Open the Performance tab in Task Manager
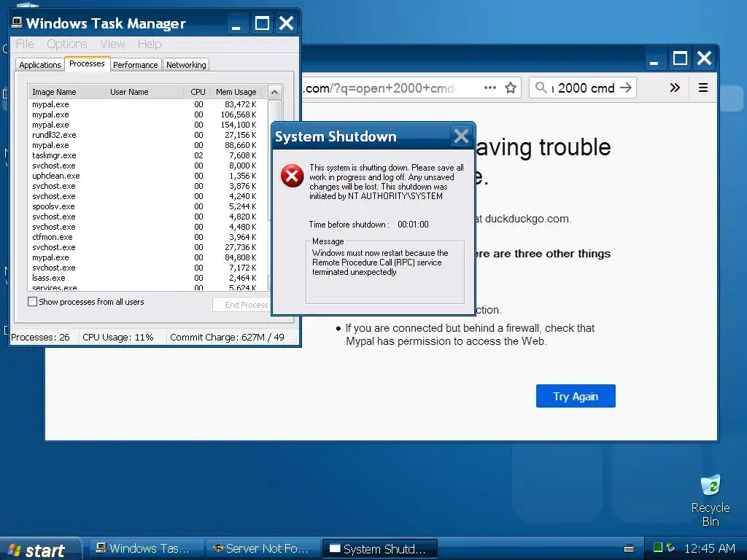This screenshot has width=747, height=560. click(135, 65)
